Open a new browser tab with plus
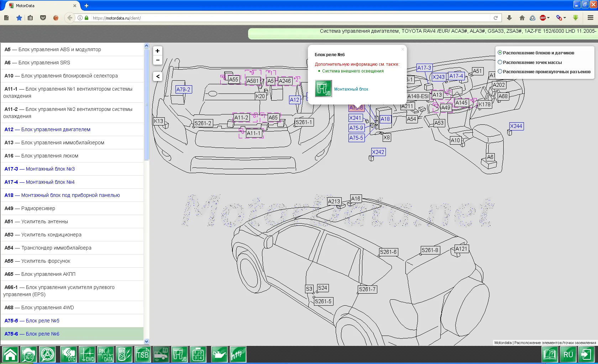This screenshot has width=598, height=364. 86,6
